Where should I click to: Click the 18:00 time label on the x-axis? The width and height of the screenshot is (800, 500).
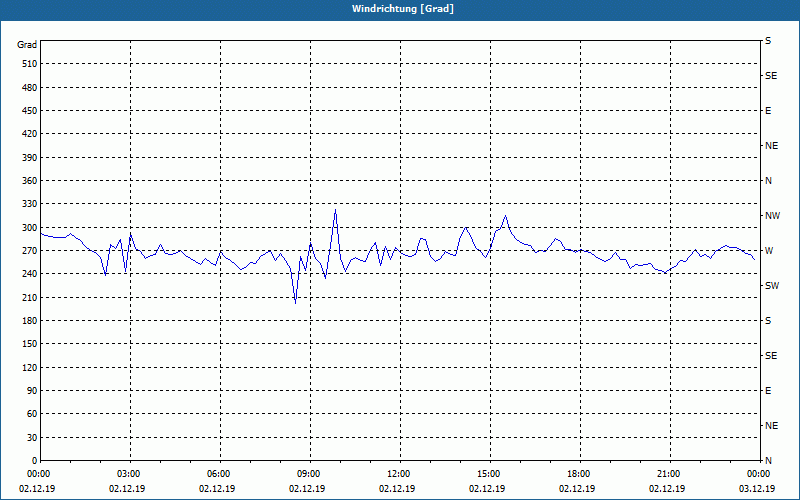(579, 474)
